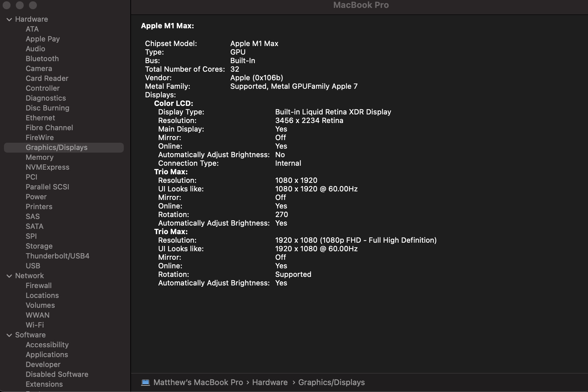The height and width of the screenshot is (392, 588).
Task: Click the Color LCD display heading
Action: coord(174,104)
